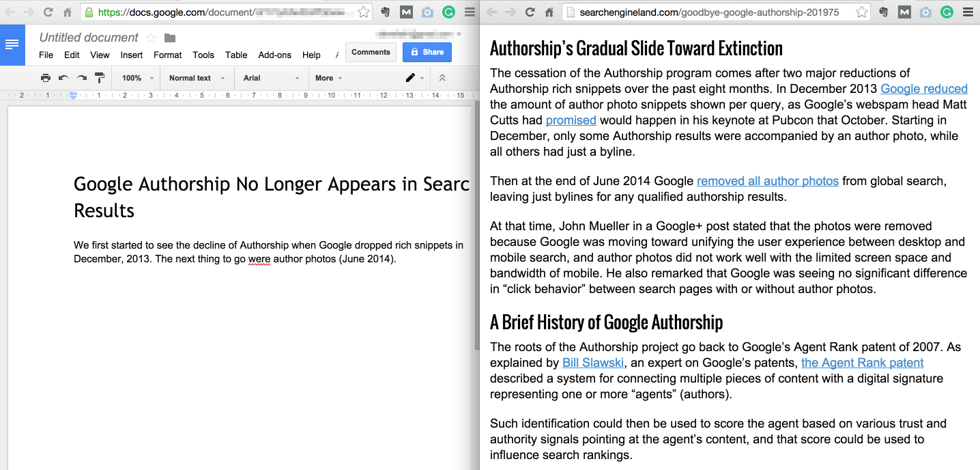Follow the "Google reduced" link
The width and height of the screenshot is (980, 470).
(924, 89)
